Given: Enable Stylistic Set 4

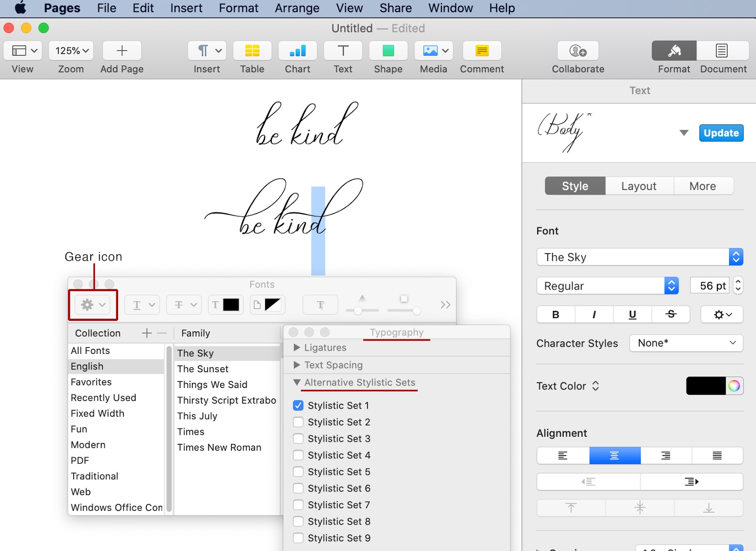Looking at the screenshot, I should click(x=298, y=455).
